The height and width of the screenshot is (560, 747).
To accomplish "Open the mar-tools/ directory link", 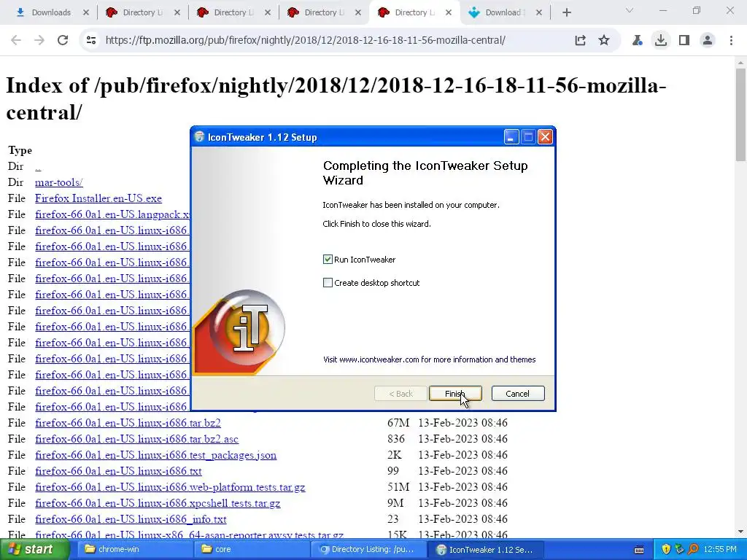I will (58, 182).
